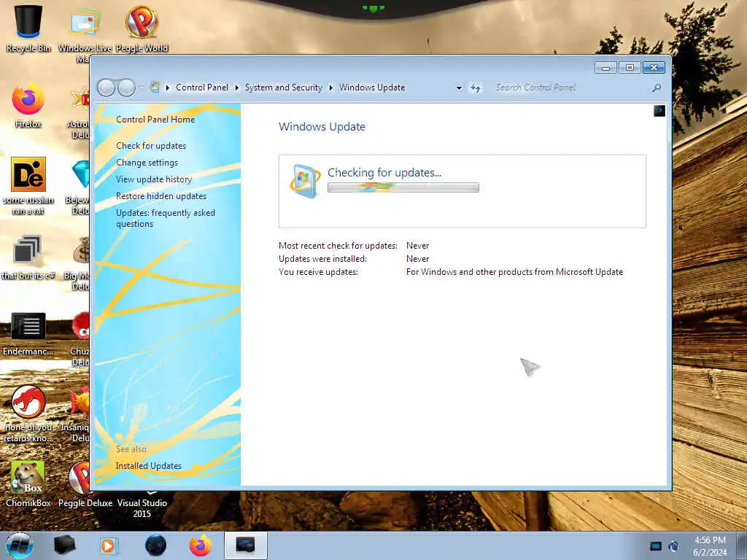
Task: Click the monitor icon in the system tray
Action: point(656,546)
